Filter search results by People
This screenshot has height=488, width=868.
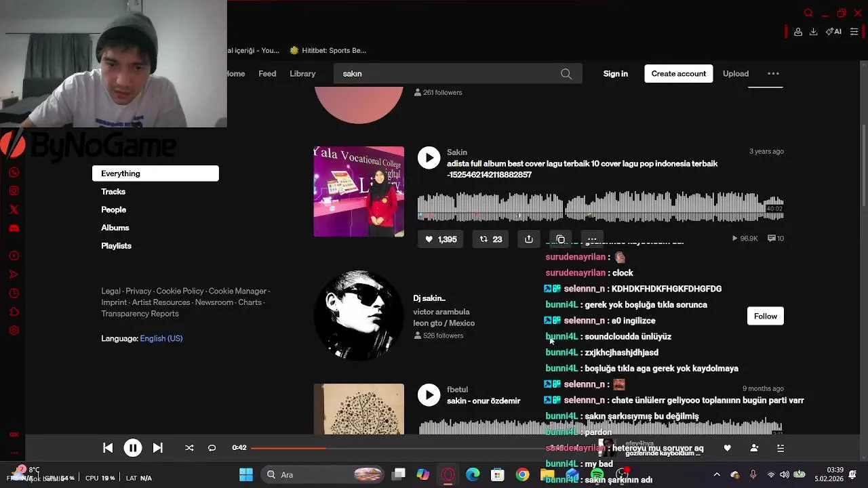click(114, 209)
